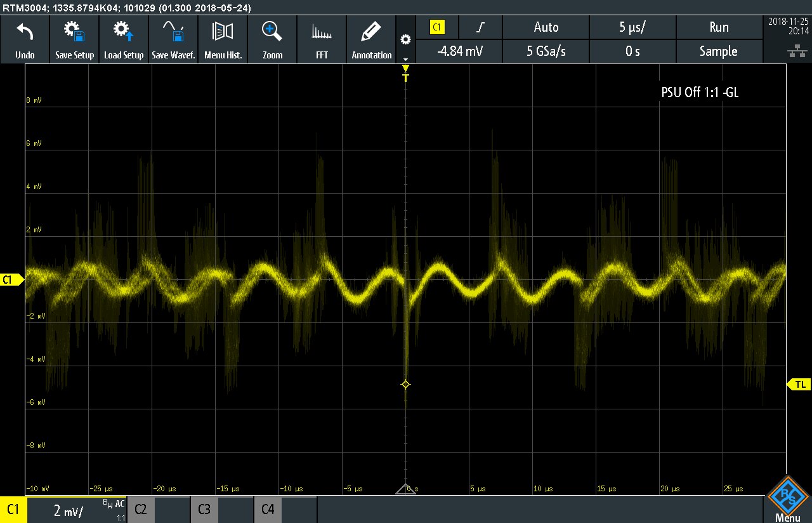
Task: Open the Menu History icon
Action: [223, 32]
